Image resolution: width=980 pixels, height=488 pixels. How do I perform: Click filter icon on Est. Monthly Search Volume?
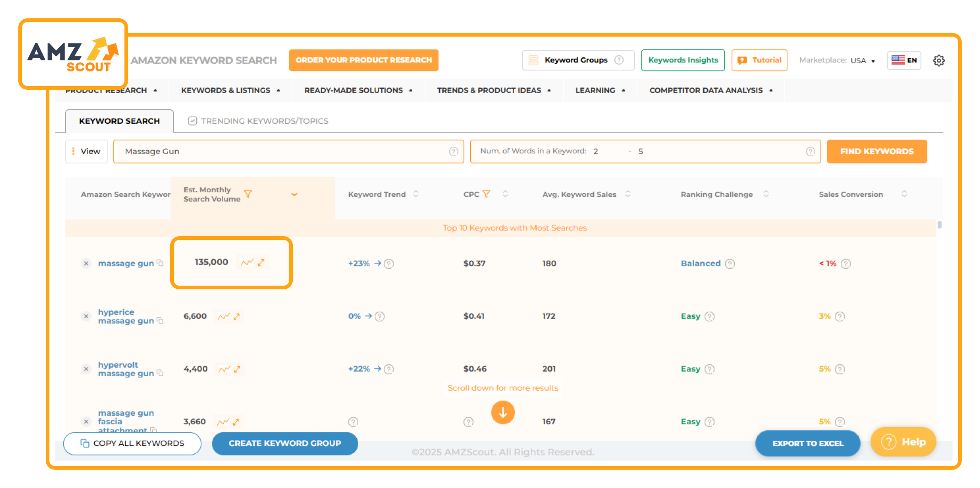click(248, 194)
